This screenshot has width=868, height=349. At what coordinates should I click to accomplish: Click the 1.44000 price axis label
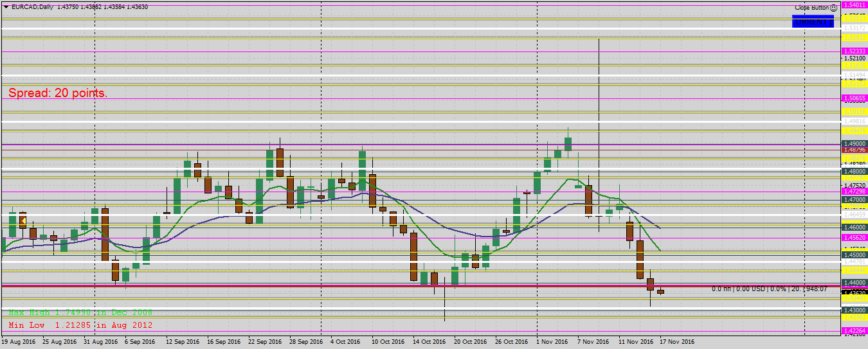point(854,282)
